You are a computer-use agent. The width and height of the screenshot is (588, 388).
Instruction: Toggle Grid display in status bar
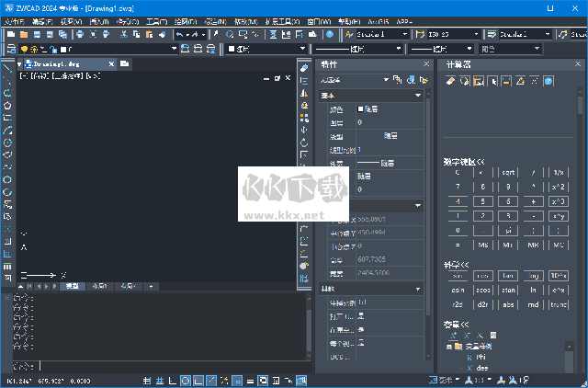[160, 381]
